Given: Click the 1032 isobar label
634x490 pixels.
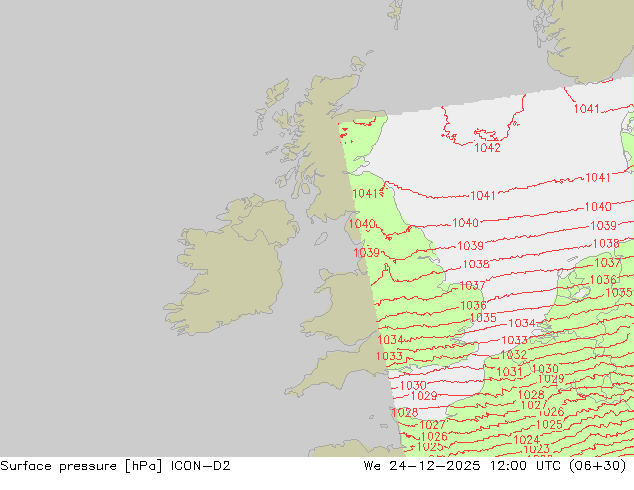Looking at the screenshot, I should [514, 355].
